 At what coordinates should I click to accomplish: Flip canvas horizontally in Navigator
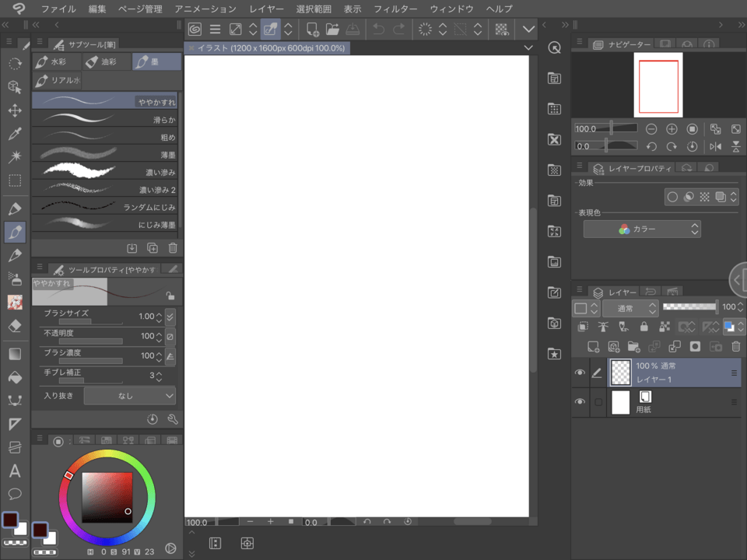tap(716, 147)
